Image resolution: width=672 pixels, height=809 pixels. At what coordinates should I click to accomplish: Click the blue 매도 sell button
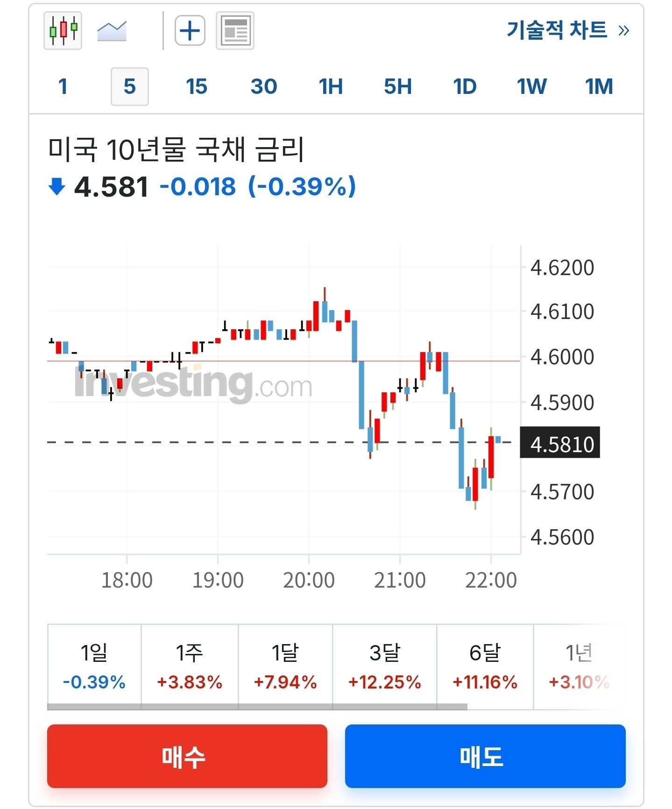485,756
